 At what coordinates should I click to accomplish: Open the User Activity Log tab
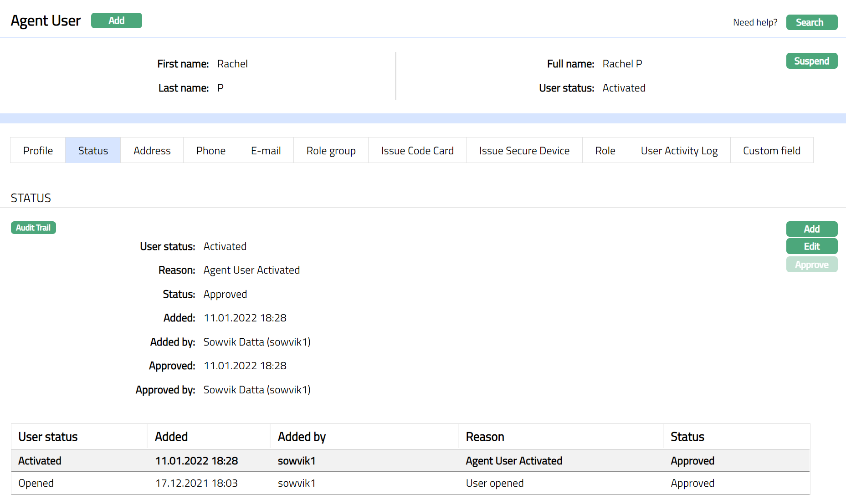pos(679,151)
